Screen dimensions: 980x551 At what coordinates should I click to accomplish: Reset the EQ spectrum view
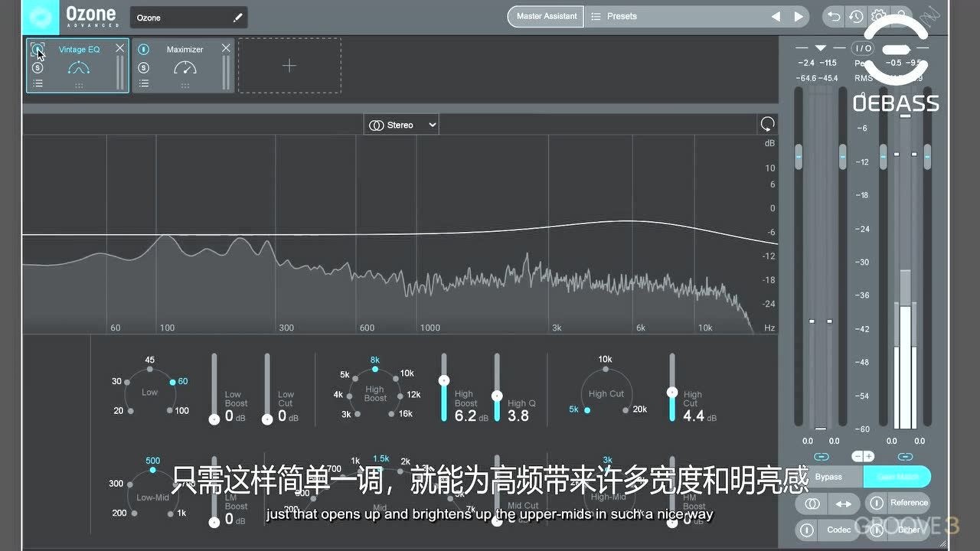click(767, 124)
